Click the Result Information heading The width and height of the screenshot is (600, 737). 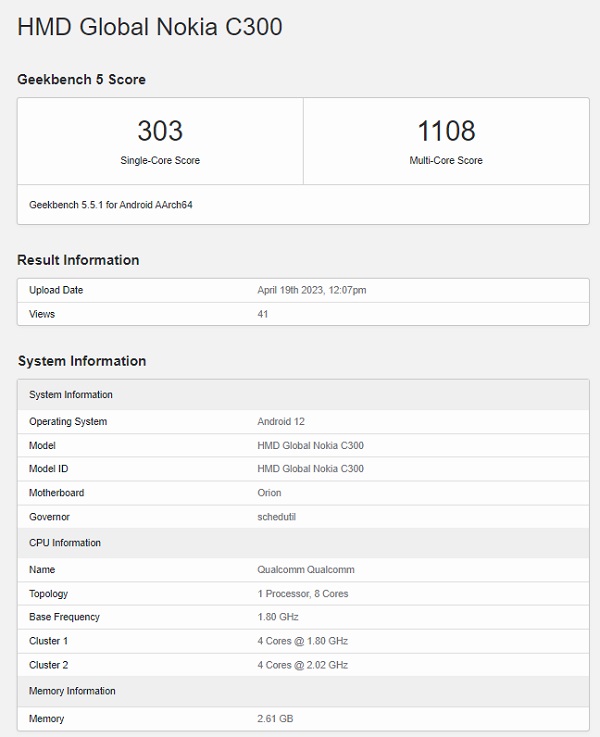click(78, 260)
